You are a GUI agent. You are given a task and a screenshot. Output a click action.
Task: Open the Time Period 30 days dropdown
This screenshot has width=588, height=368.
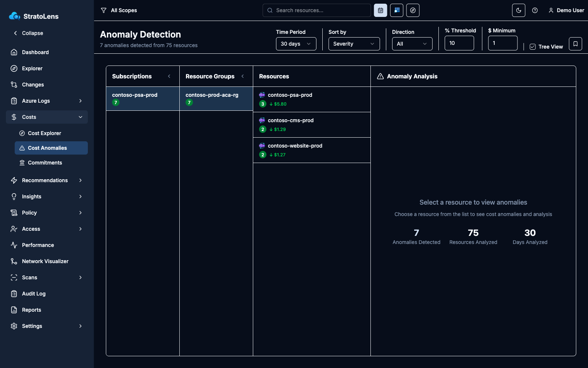tap(296, 44)
